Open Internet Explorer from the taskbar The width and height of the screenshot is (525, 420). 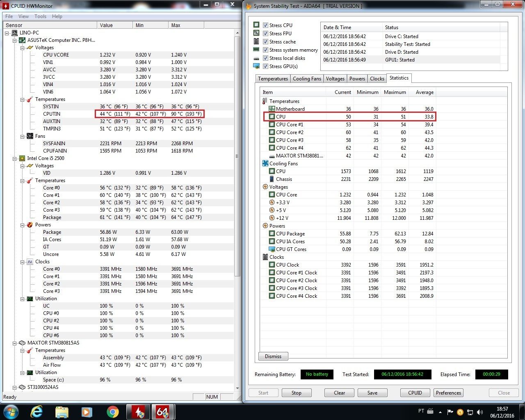(x=37, y=411)
